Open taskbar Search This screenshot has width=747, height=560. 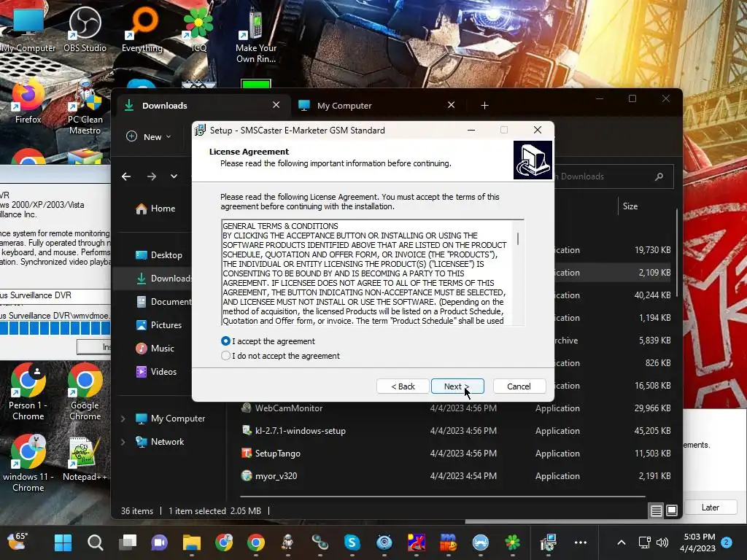click(x=96, y=542)
